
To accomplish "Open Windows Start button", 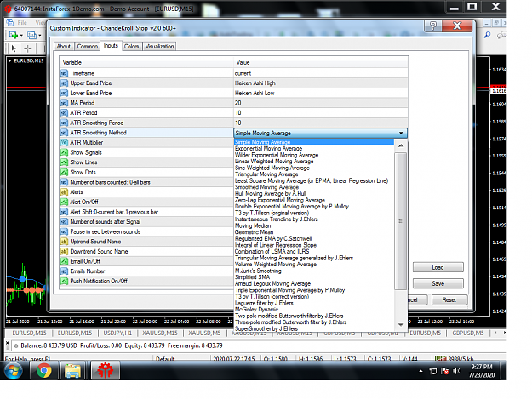I will point(14,370).
